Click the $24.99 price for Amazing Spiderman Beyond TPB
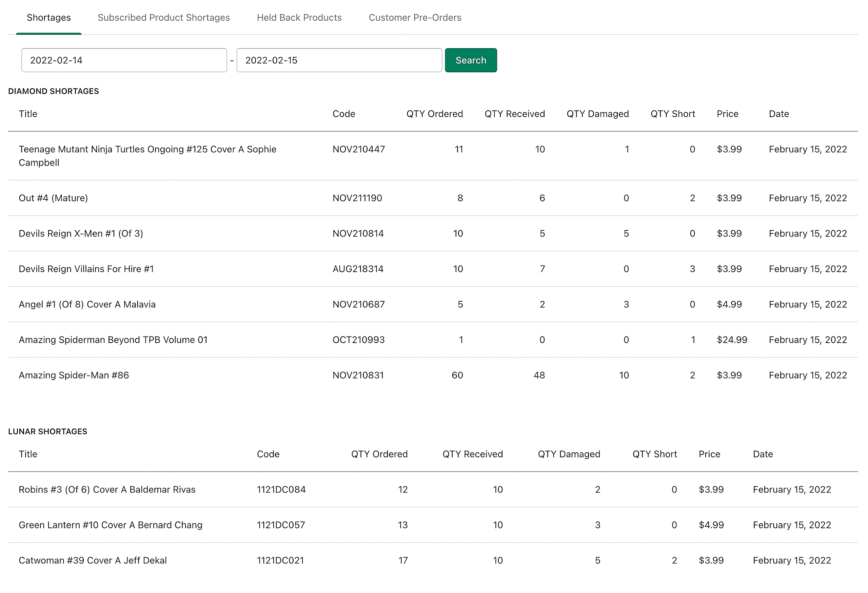The width and height of the screenshot is (868, 593). pos(732,340)
